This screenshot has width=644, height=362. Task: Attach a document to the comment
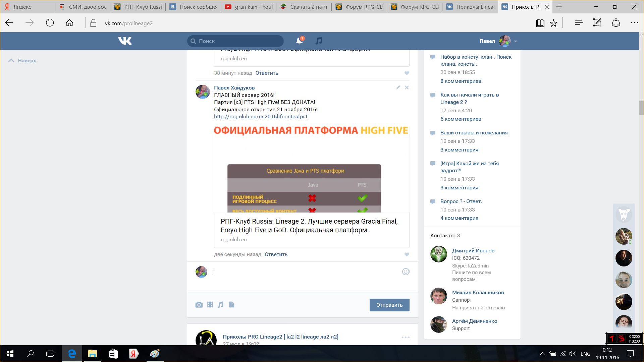tap(231, 305)
